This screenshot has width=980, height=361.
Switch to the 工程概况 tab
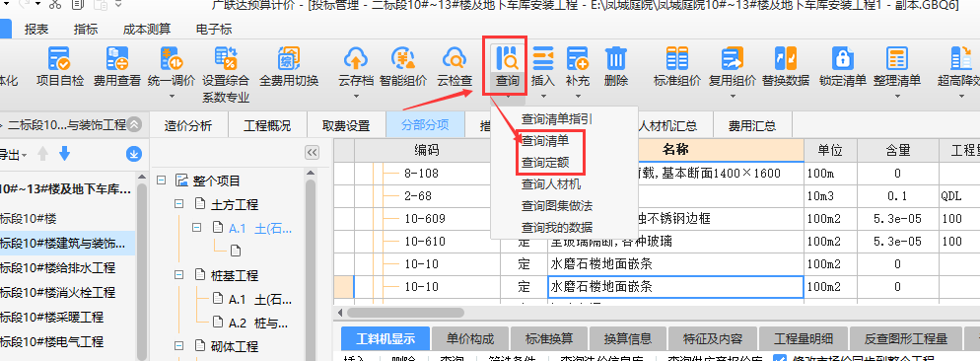pyautogui.click(x=267, y=125)
